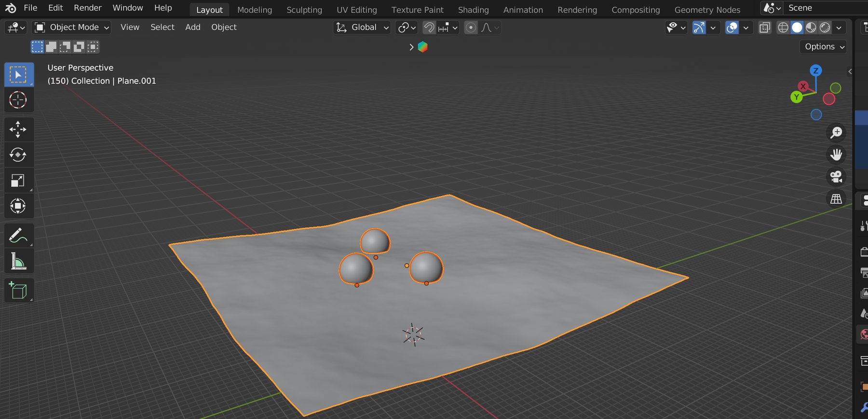868x419 pixels.
Task: Open the Object Mode dropdown
Action: pyautogui.click(x=71, y=28)
